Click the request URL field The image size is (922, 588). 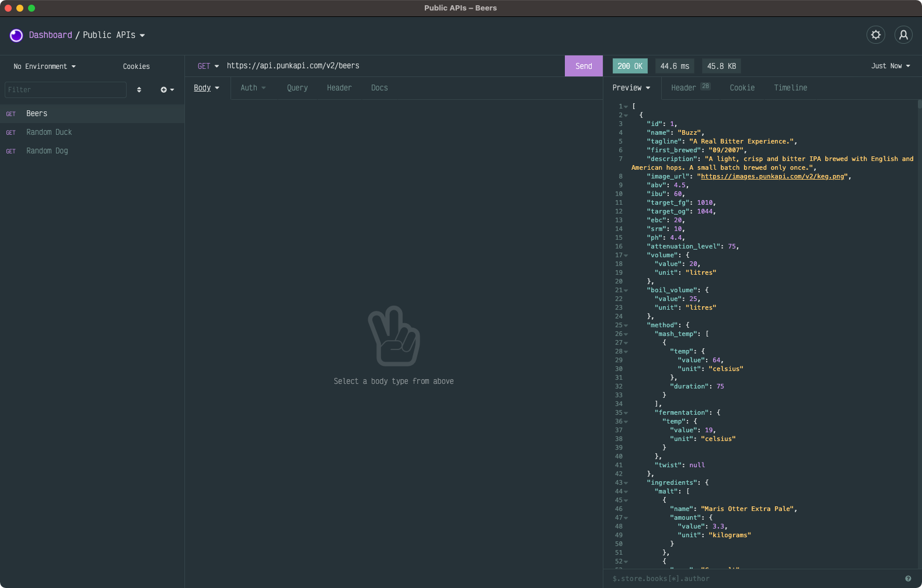point(391,66)
